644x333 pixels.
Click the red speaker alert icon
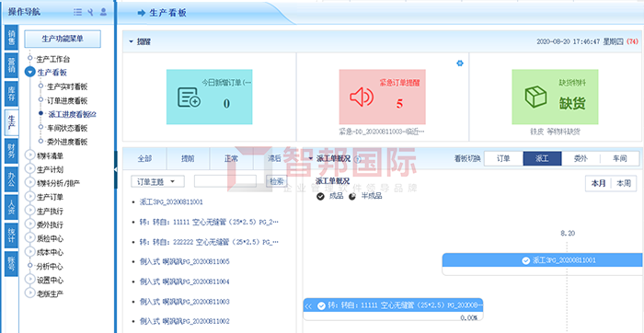[362, 98]
